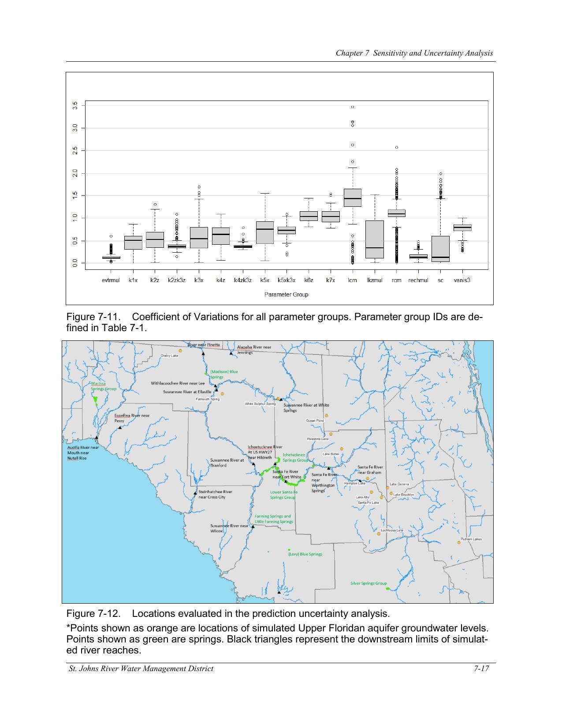Viewport: 562px width, 728px height.
Task: Click the 'Alapaha River near Jennings' label
Action: pos(254,350)
